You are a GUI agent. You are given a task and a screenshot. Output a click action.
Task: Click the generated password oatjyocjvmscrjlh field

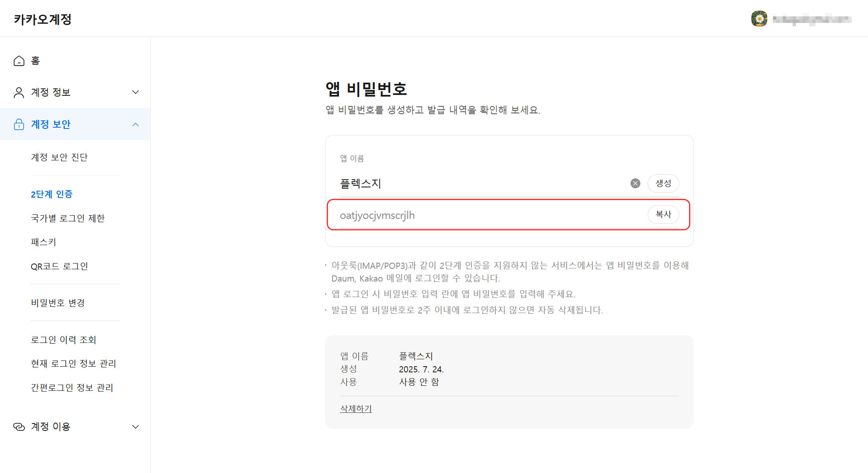tap(491, 215)
